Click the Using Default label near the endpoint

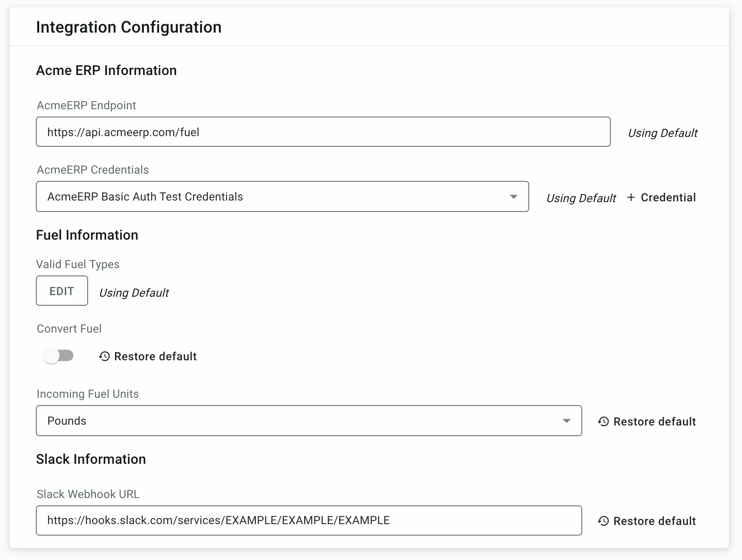point(662,132)
